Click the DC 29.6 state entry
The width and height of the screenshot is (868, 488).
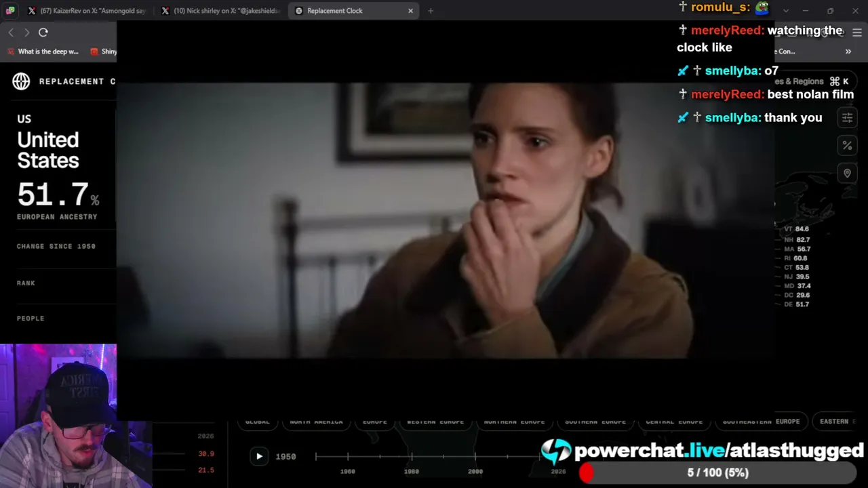click(x=797, y=296)
